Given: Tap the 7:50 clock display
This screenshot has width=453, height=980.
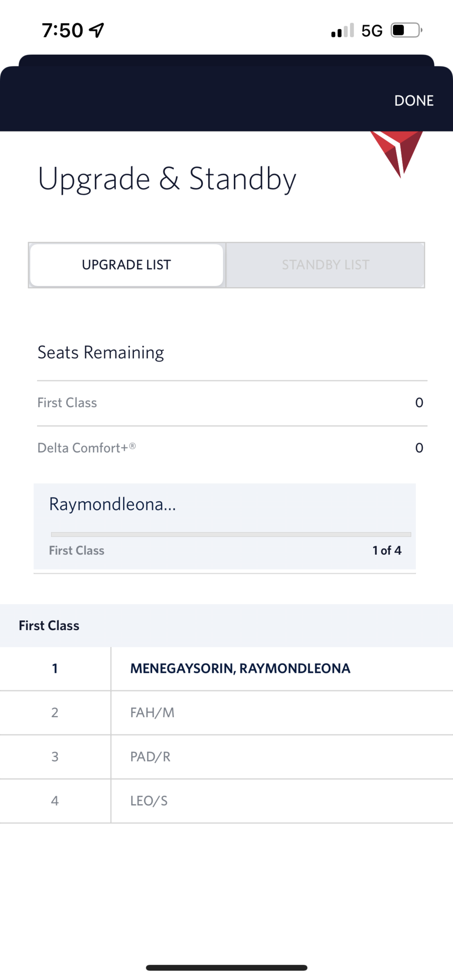Looking at the screenshot, I should click(x=63, y=30).
